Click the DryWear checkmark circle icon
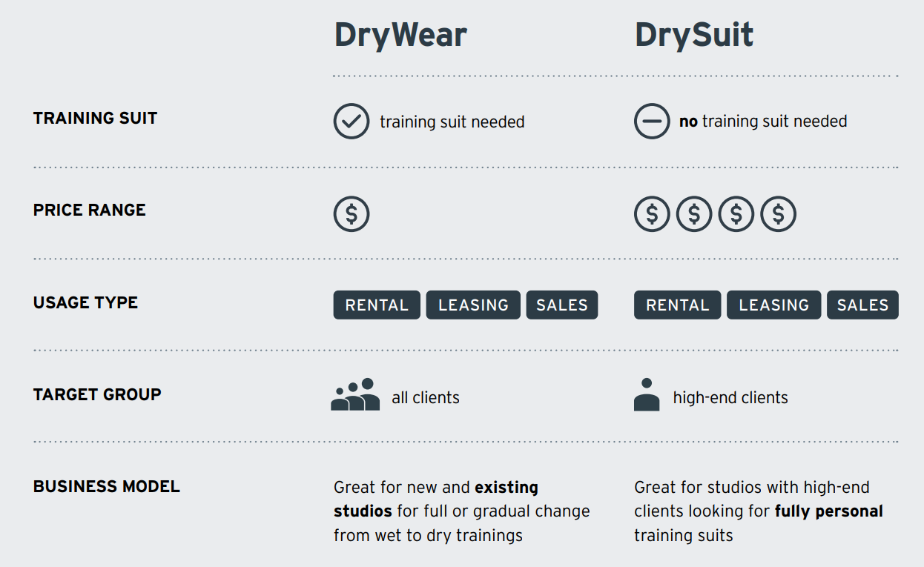The image size is (924, 567). [x=352, y=122]
